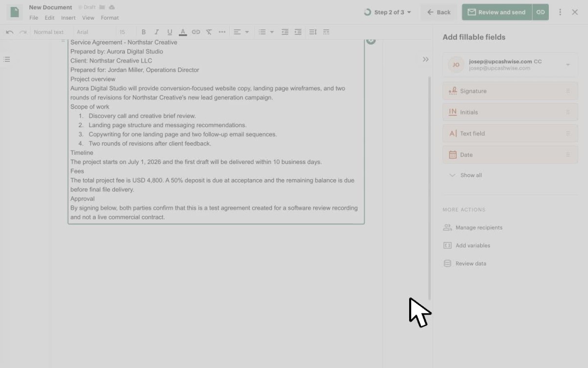Expand the Step 2 of 3 dropdown
The width and height of the screenshot is (588, 368).
388,12
